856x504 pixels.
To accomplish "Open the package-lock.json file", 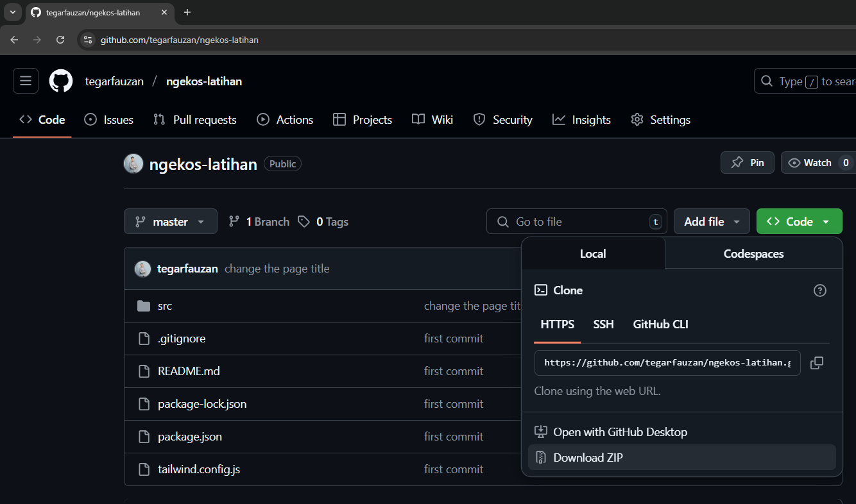I will point(202,404).
